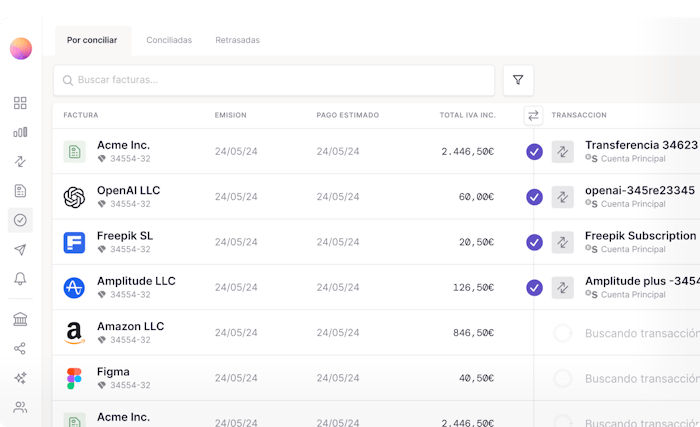Viewport: 700px width, 427px height.
Task: Click the Amazon logo icon
Action: point(74,333)
